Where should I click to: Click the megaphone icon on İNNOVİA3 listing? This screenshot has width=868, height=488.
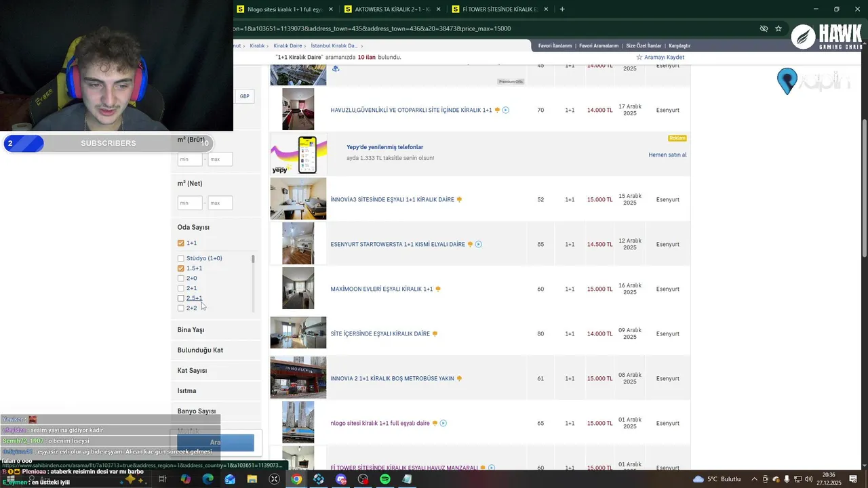click(x=459, y=199)
